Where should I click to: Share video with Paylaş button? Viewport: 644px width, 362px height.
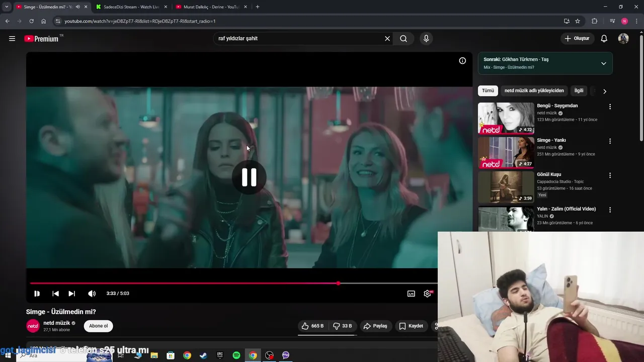click(x=375, y=326)
